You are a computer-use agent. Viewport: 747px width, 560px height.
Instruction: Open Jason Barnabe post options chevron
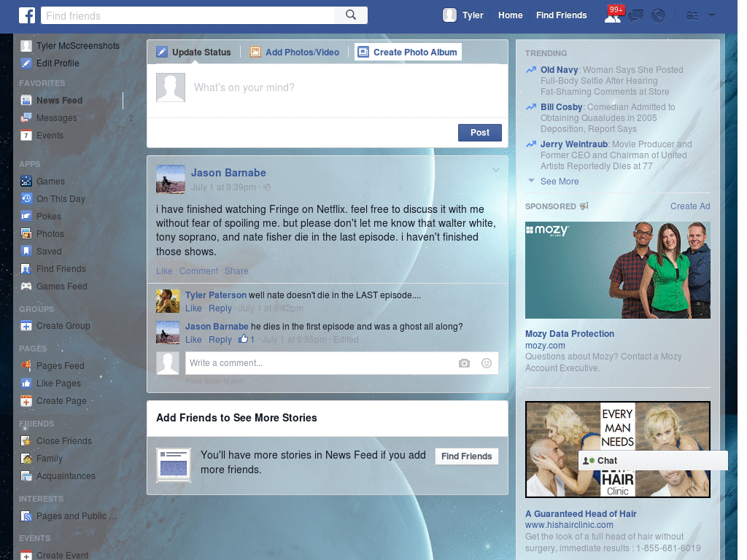pyautogui.click(x=496, y=170)
